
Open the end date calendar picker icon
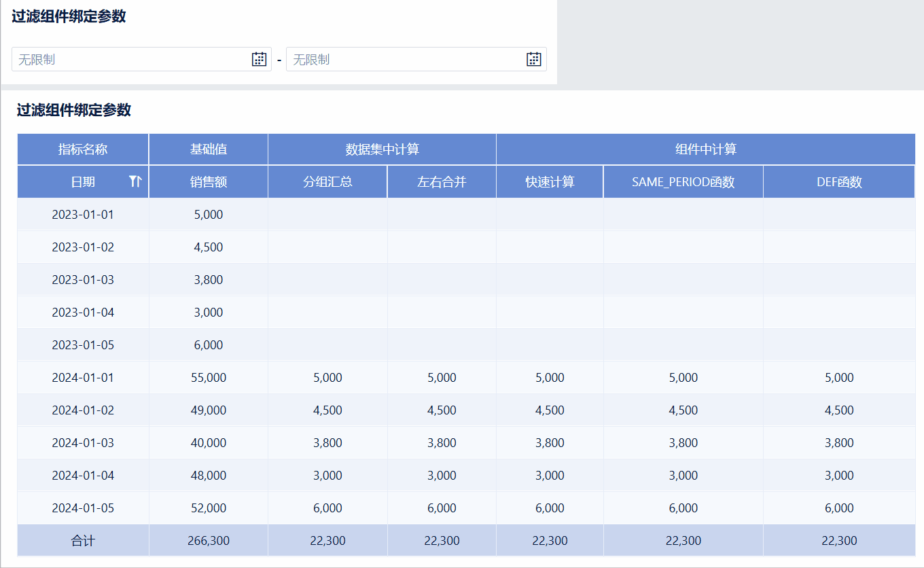click(x=534, y=59)
